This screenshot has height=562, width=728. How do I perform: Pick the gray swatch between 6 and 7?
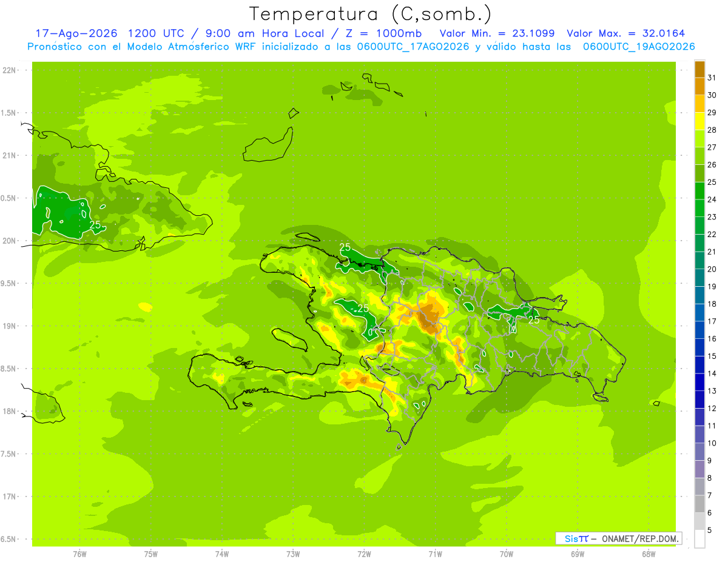699,504
